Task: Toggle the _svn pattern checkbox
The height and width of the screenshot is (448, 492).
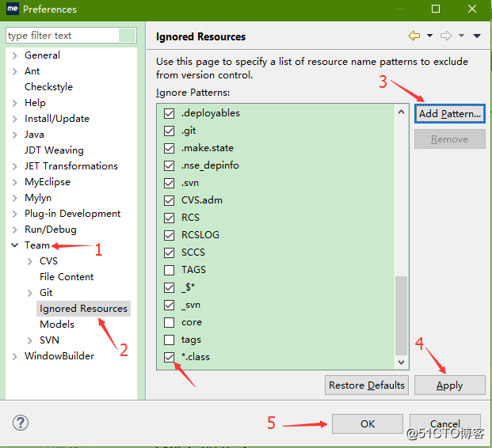Action: (x=169, y=305)
